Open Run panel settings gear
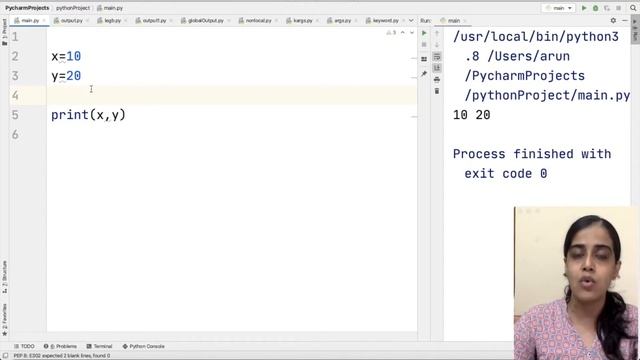This screenshot has width=640, height=360. pyautogui.click(x=613, y=20)
